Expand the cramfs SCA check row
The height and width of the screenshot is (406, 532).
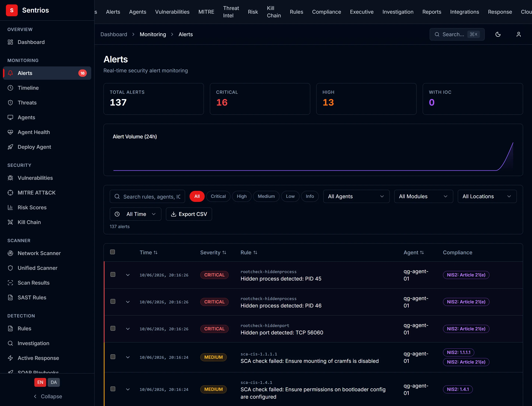point(128,357)
